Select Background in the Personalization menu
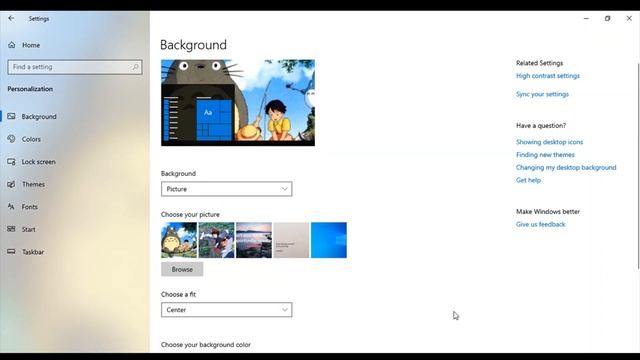 point(39,117)
